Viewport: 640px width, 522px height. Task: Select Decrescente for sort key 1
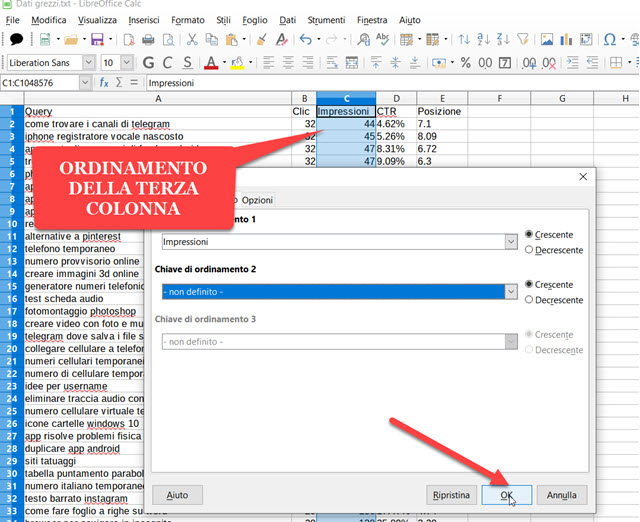tap(529, 250)
